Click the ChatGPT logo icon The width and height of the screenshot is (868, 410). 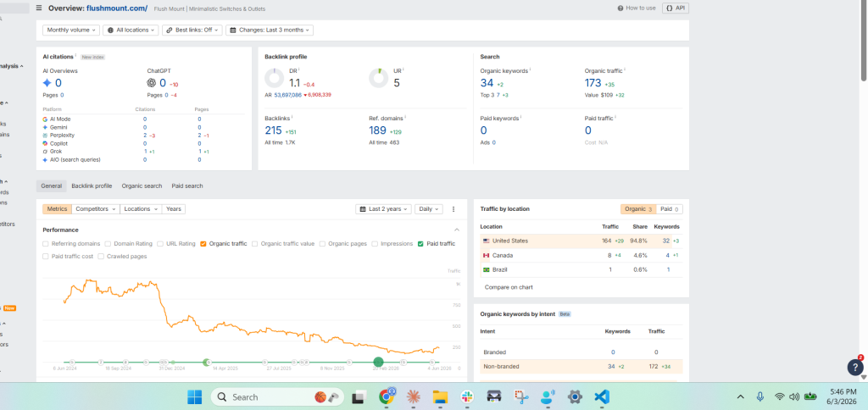151,83
